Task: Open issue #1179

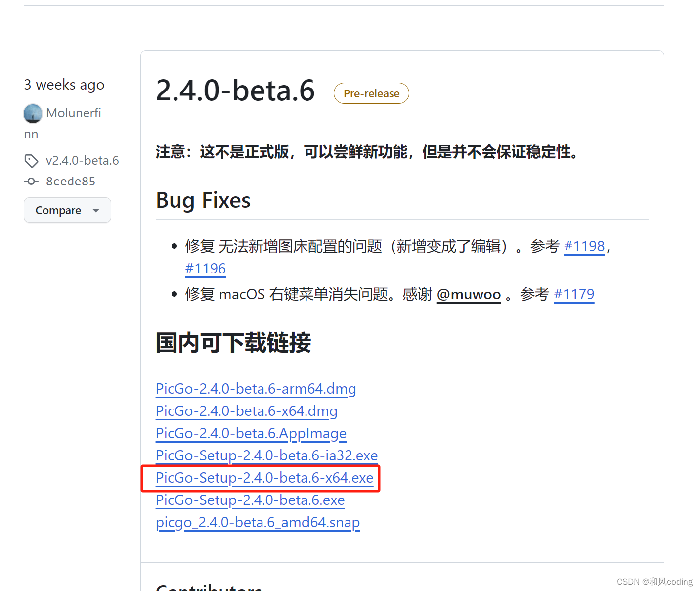Action: pyautogui.click(x=574, y=294)
